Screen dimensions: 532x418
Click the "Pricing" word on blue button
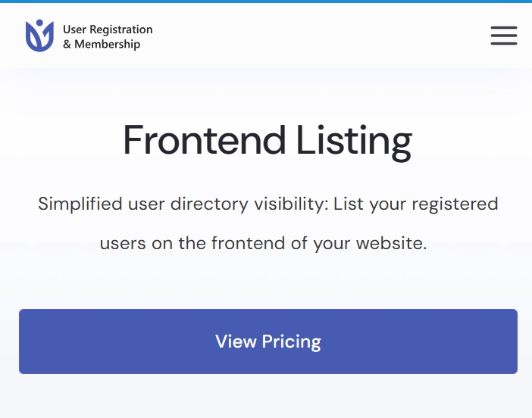point(291,342)
